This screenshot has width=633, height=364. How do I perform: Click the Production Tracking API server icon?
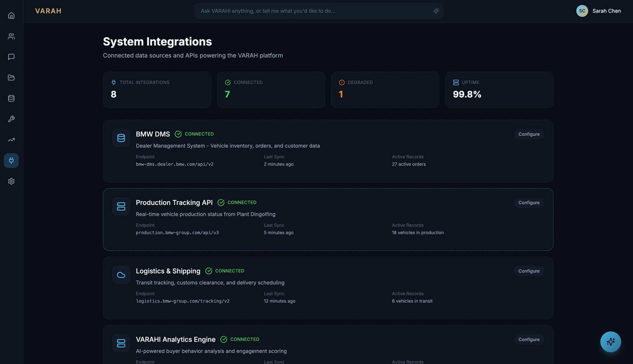(121, 207)
